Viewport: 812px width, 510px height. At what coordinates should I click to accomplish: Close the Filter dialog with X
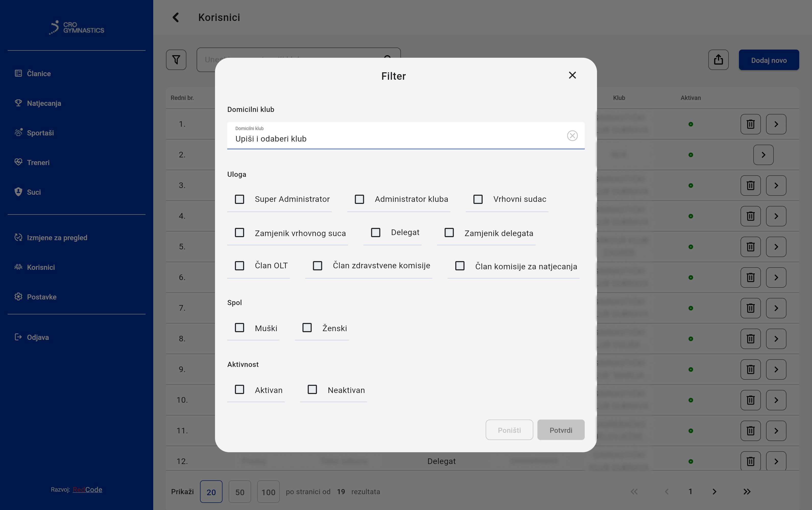572,75
